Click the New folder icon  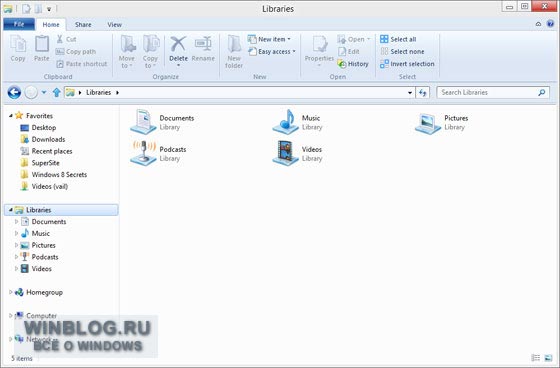(234, 51)
